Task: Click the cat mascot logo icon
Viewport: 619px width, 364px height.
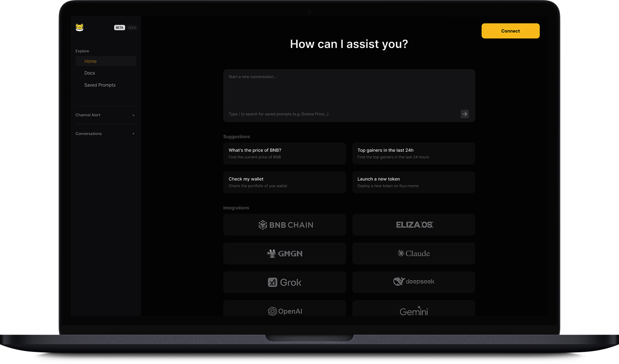Action: [x=79, y=27]
